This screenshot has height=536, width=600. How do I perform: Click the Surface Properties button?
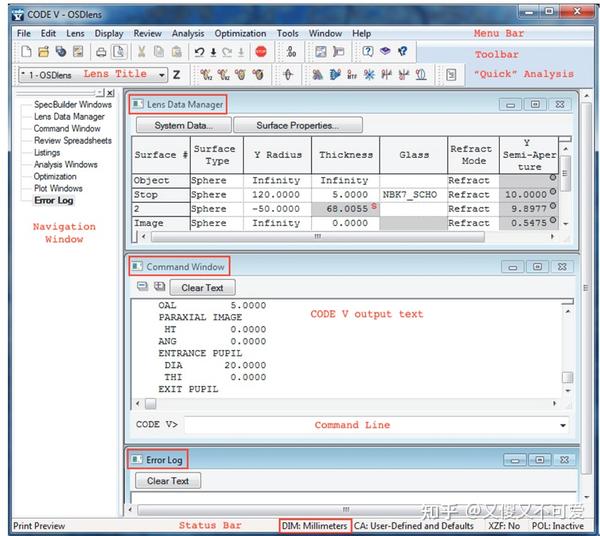point(298,125)
